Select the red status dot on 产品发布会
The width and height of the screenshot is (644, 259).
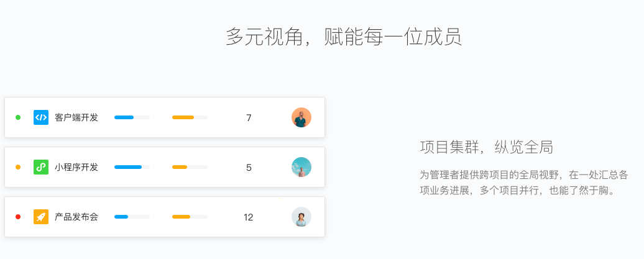(18, 217)
